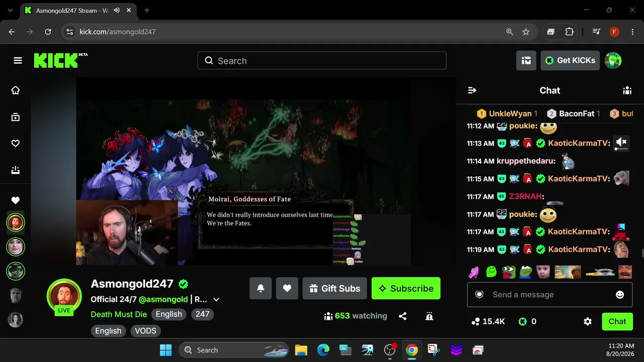
Task: Bookmark this page with the star icon
Action: (x=526, y=32)
